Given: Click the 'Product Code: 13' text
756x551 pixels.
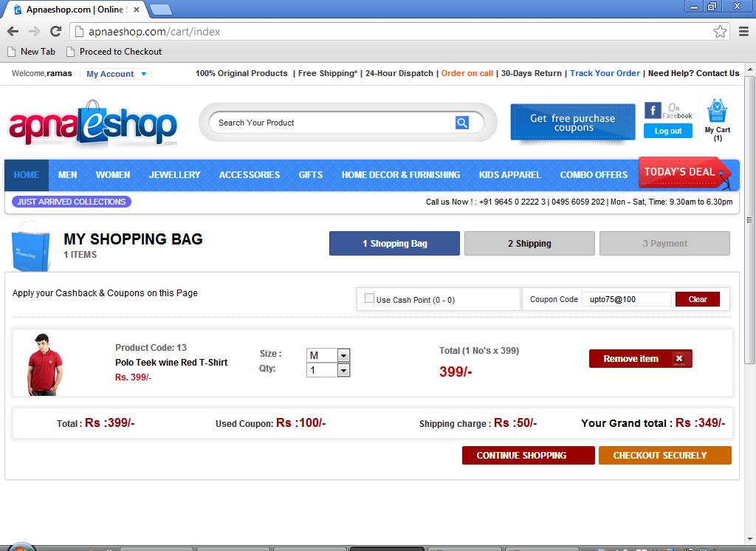Looking at the screenshot, I should [x=151, y=347].
